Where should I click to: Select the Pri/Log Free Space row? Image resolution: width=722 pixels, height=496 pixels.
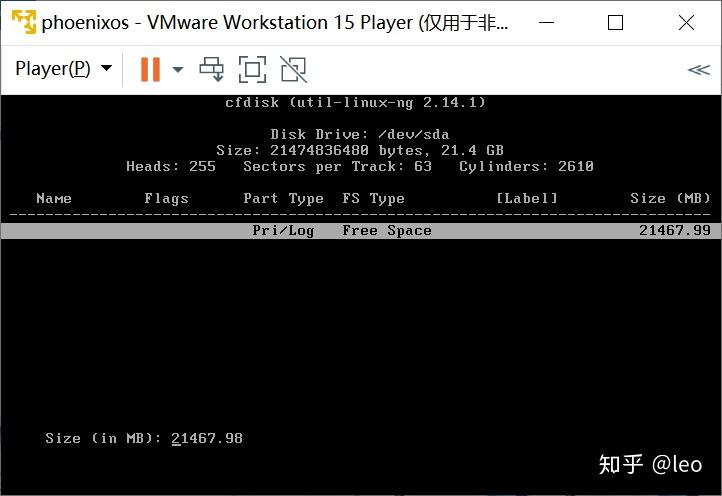[361, 230]
